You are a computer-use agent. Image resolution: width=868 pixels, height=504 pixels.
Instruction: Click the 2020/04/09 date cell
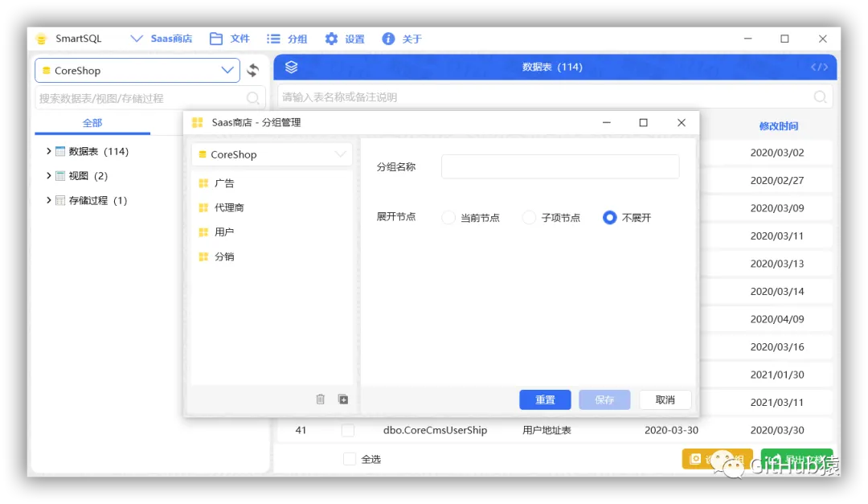click(777, 320)
